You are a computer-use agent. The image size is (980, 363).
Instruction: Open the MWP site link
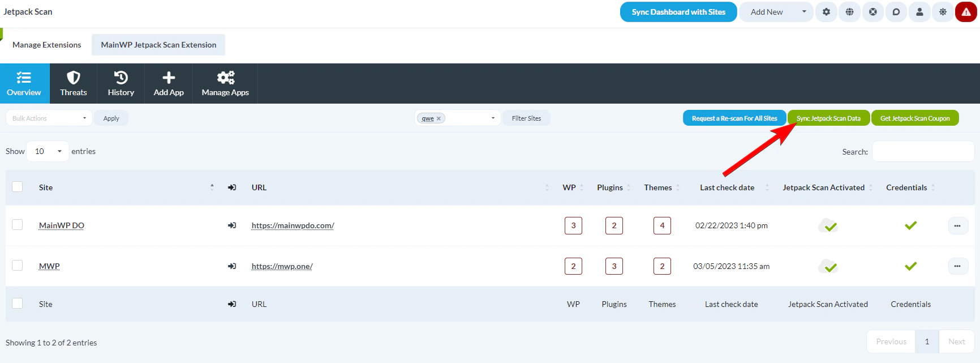(x=49, y=266)
